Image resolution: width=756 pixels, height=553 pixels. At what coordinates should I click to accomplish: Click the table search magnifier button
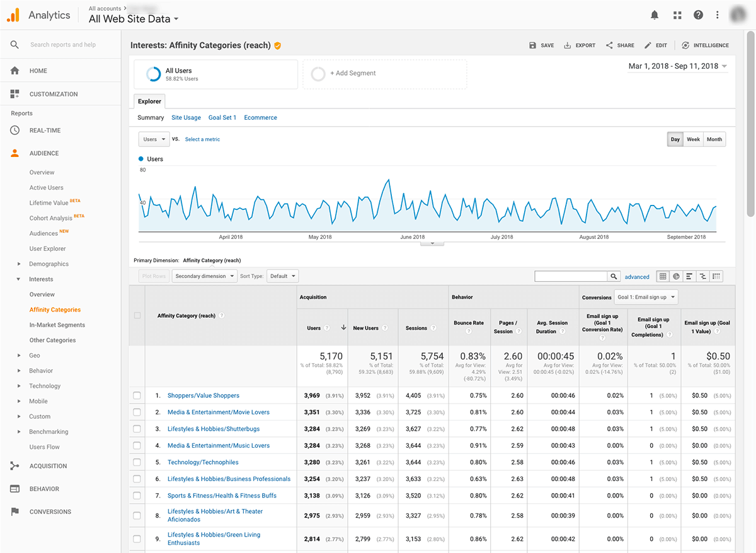click(x=614, y=276)
